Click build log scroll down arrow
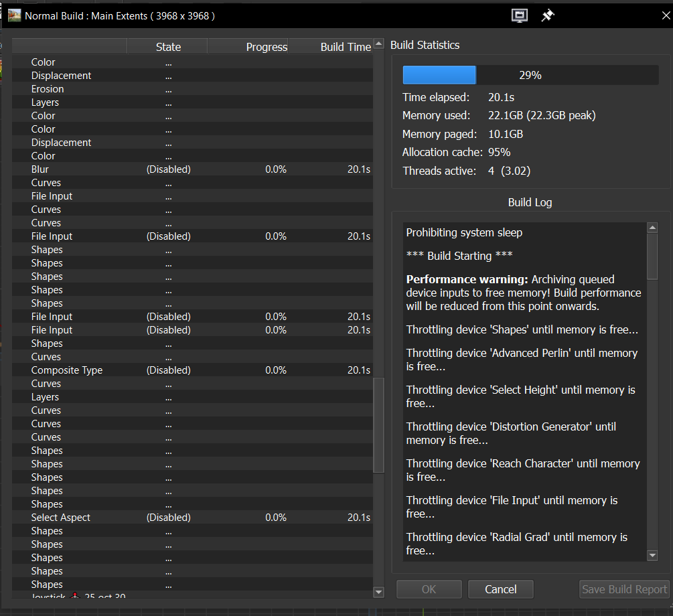 pos(652,555)
